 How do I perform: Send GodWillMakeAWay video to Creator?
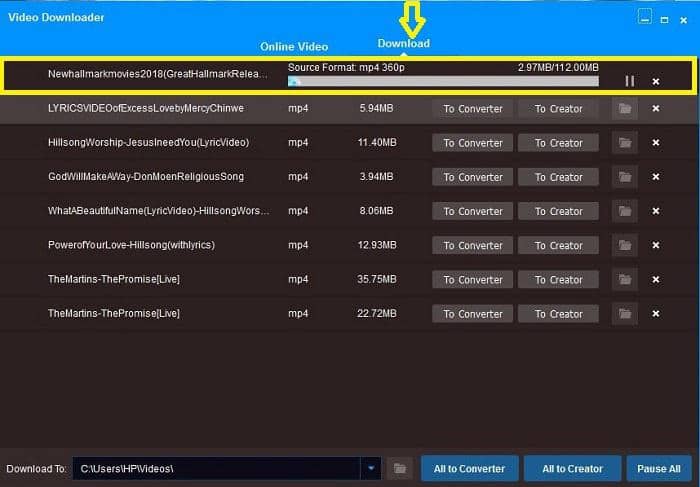pos(558,177)
